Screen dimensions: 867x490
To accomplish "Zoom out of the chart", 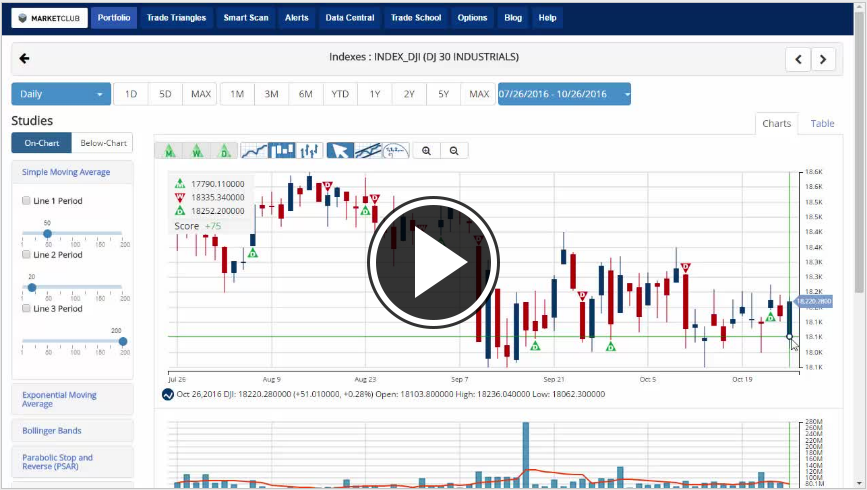I will [x=454, y=151].
